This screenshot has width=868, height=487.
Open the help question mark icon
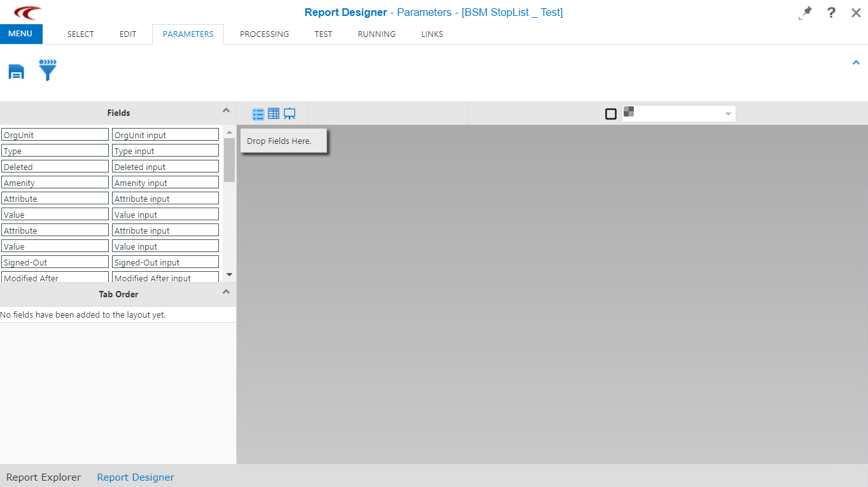[831, 13]
